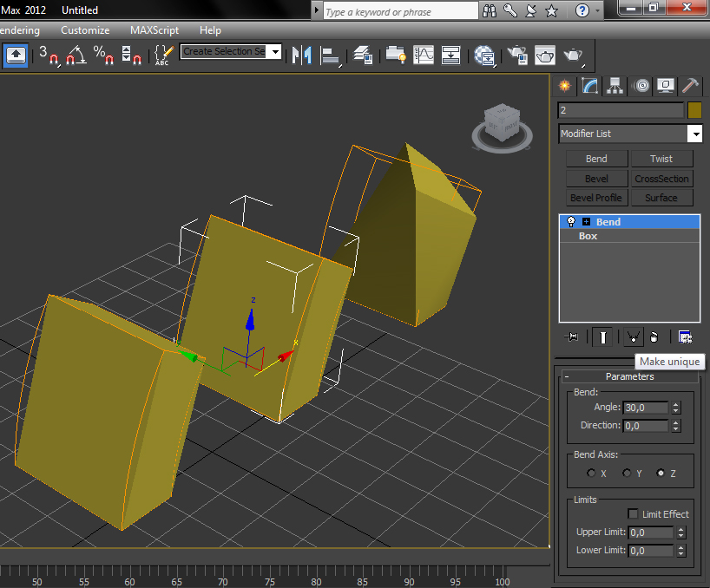Click the object color swatch
Screen dimensions: 710x588
point(694,110)
